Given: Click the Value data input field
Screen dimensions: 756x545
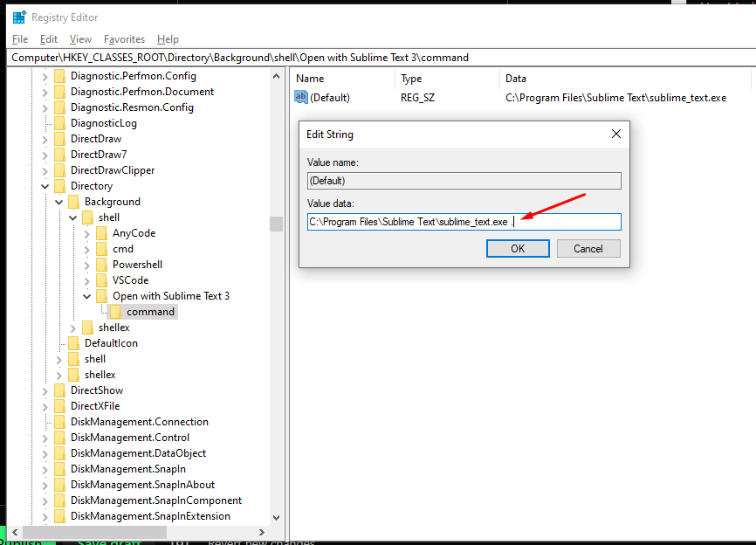Looking at the screenshot, I should (x=464, y=222).
